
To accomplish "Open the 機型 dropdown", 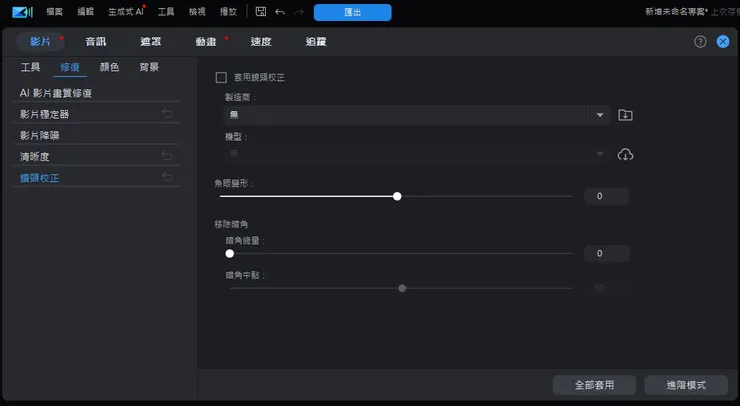I will coord(415,154).
